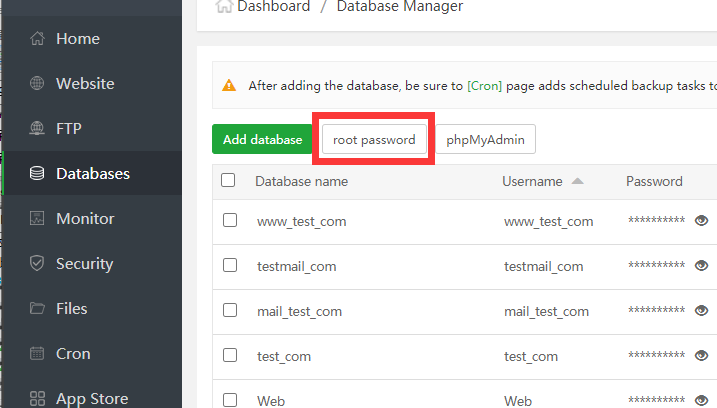Select the mail_test_com row checkbox

click(230, 311)
